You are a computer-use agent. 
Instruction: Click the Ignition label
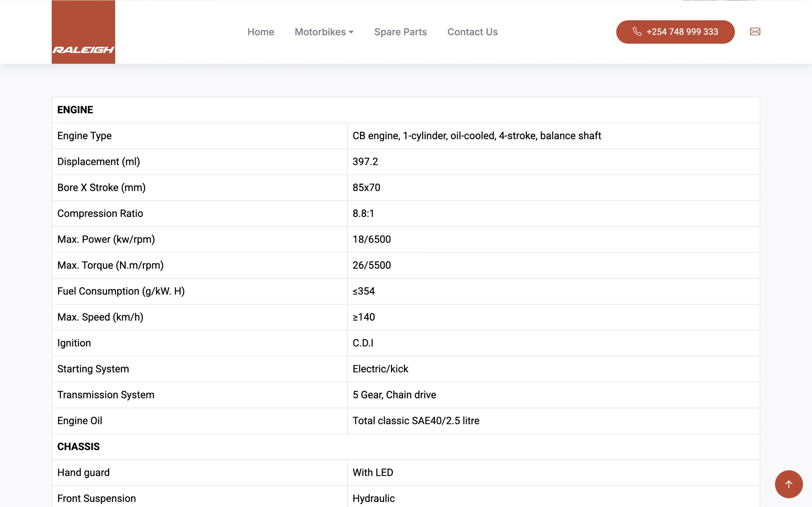point(74,343)
